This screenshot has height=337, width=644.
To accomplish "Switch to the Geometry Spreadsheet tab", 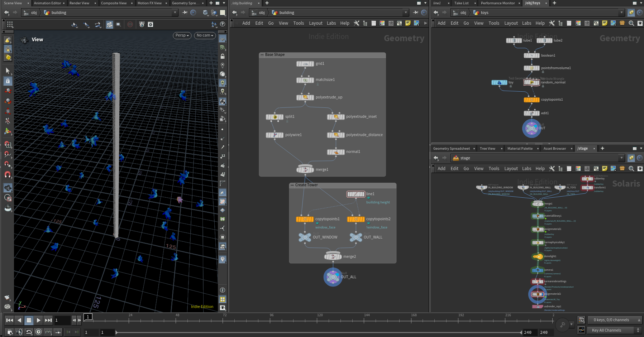I will [451, 149].
